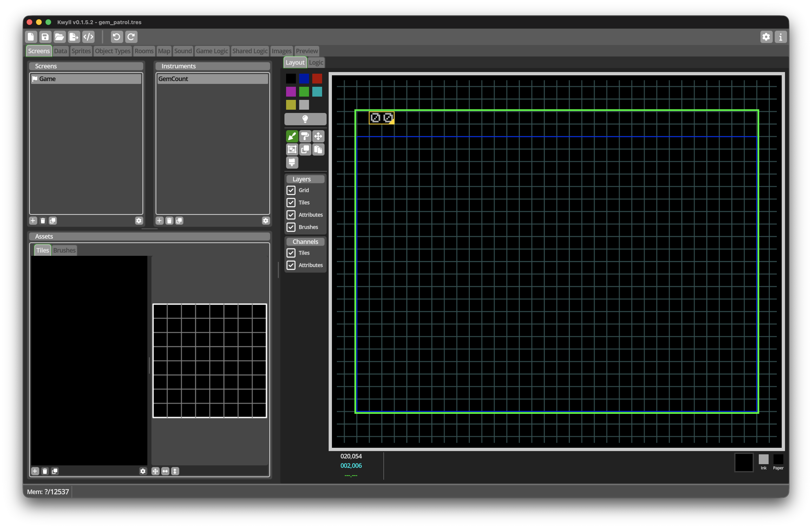Screen dimensions: 812x528
Task: Click the four-arrow move icon under the tile editor
Action: [155, 471]
